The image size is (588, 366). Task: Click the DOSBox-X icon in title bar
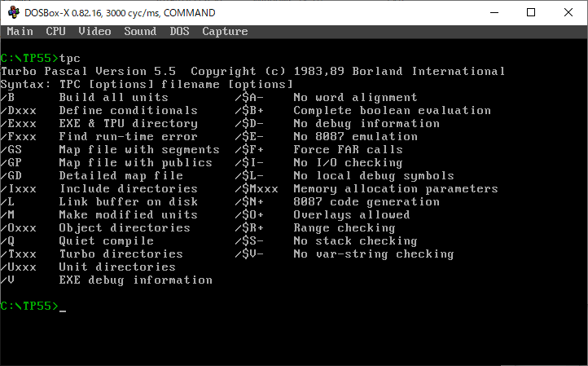11,12
